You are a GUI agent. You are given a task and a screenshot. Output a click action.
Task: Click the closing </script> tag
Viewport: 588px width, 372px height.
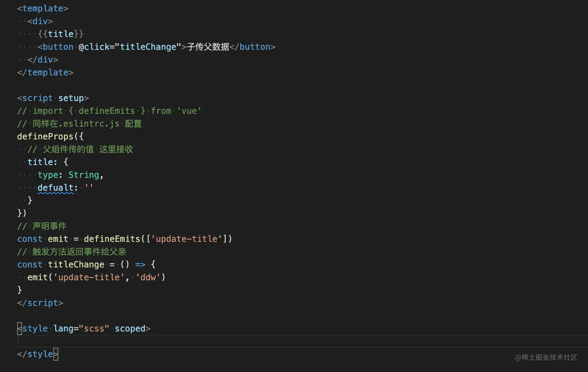(40, 303)
